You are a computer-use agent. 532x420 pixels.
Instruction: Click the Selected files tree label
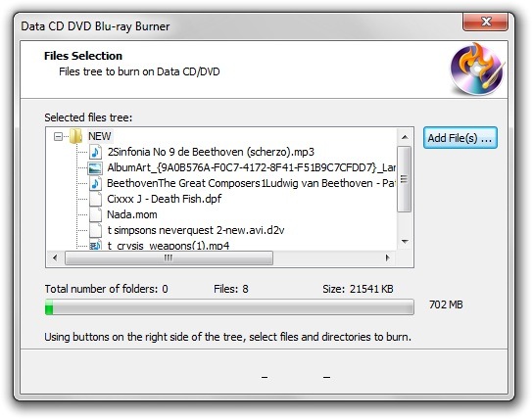click(88, 117)
